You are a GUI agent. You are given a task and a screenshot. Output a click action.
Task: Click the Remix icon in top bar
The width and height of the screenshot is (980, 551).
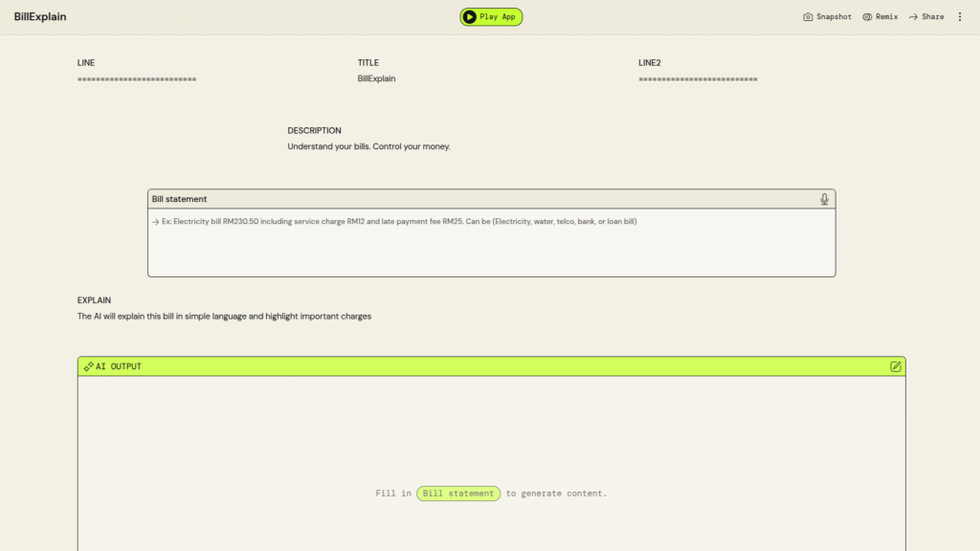pos(867,17)
